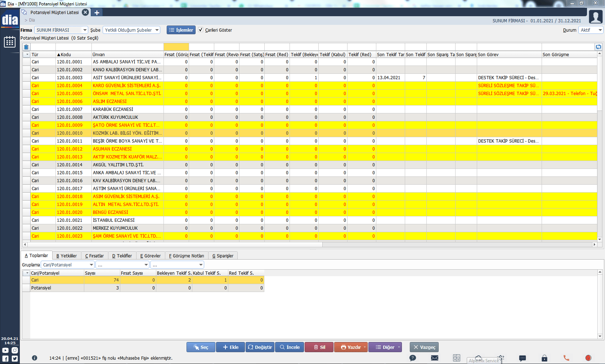605x364 pixels.
Task: Select the Potansiyel row in totals table
Action: (143, 288)
